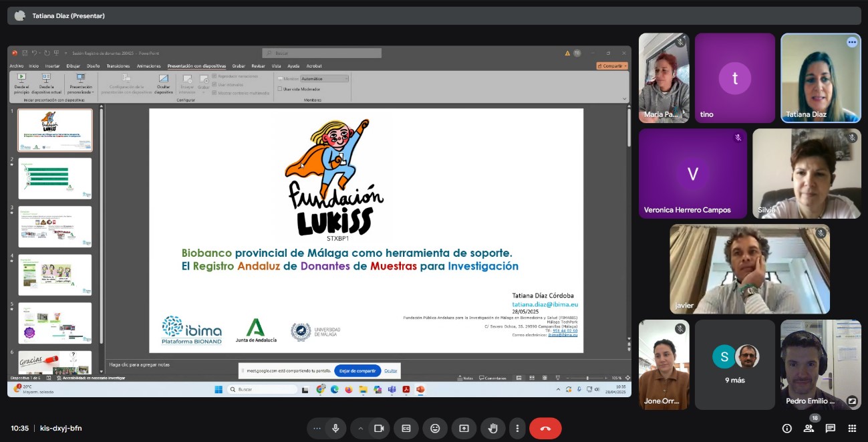The image size is (868, 442).
Task: Open Chrome from the shared taskbar
Action: click(321, 389)
